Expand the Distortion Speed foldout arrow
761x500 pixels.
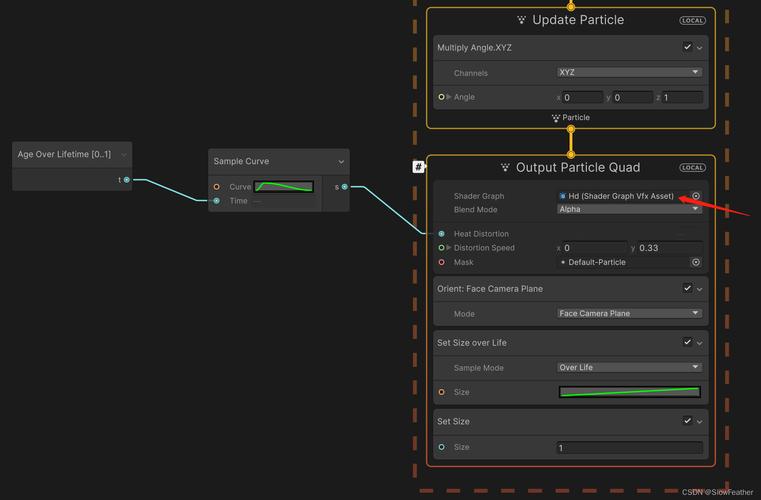(449, 248)
